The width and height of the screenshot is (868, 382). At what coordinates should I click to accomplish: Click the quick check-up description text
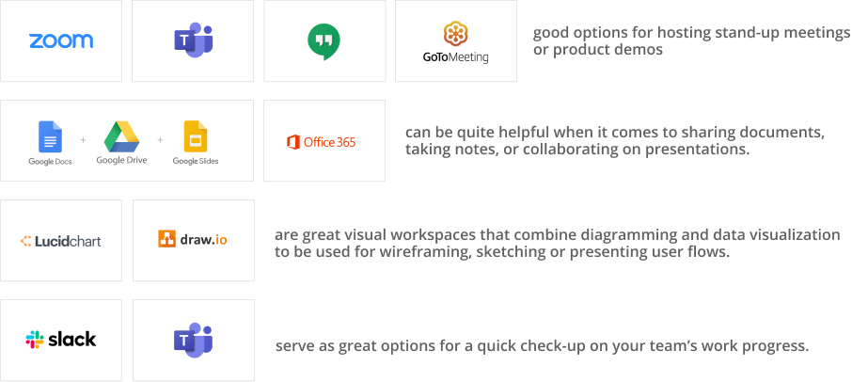543,346
